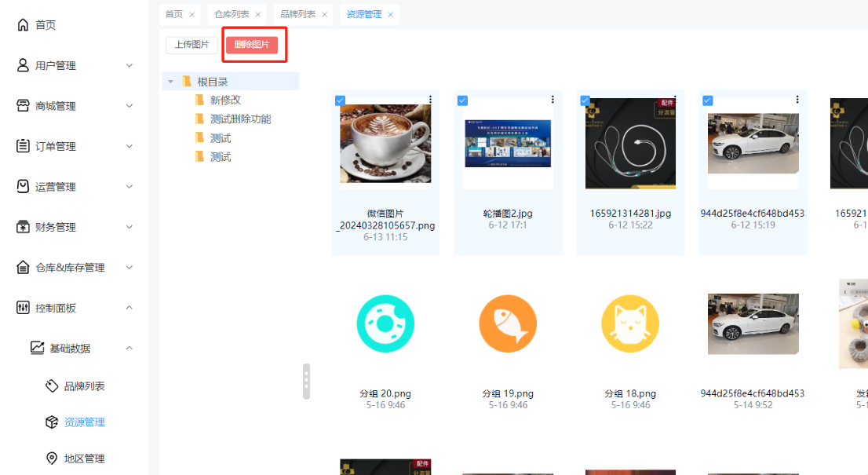Click the 地区管理 location pin icon
This screenshot has height=475, width=868.
coord(52,459)
